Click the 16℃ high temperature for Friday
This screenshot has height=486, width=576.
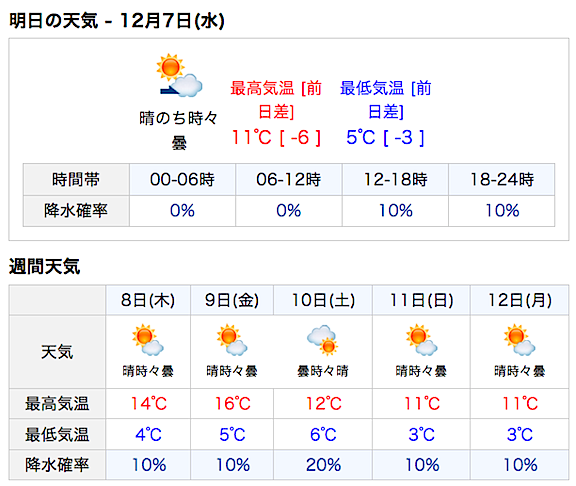coord(232,404)
